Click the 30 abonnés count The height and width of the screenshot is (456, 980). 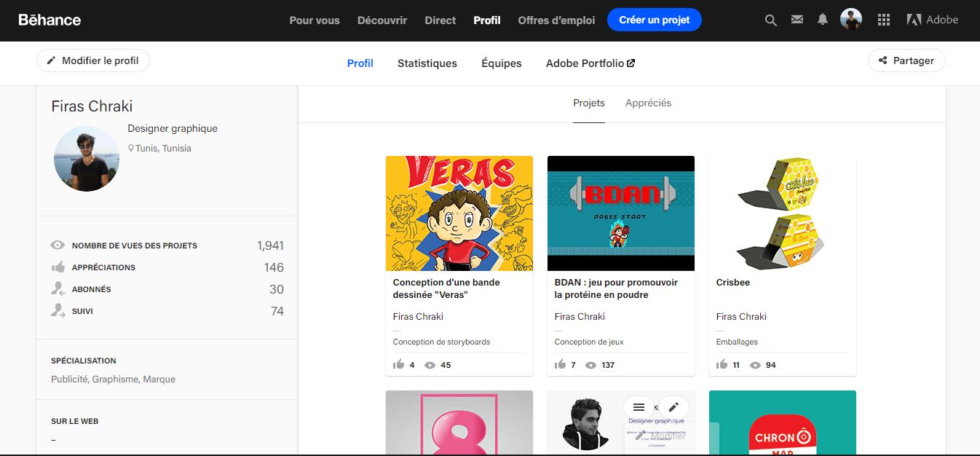coord(277,289)
